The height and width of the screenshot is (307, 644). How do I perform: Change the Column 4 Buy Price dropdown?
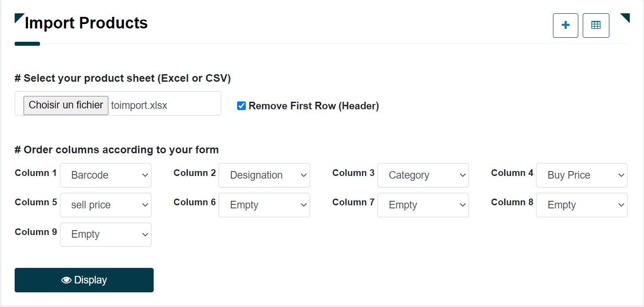click(581, 175)
